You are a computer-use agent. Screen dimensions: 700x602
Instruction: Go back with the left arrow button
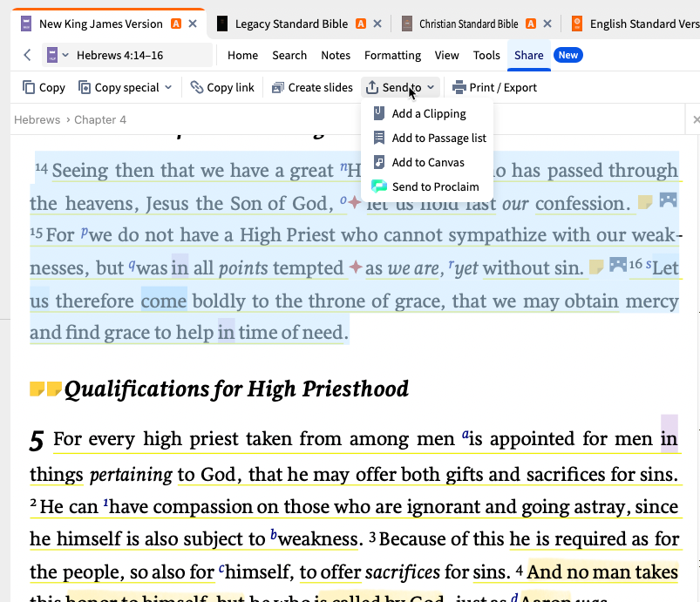click(27, 55)
